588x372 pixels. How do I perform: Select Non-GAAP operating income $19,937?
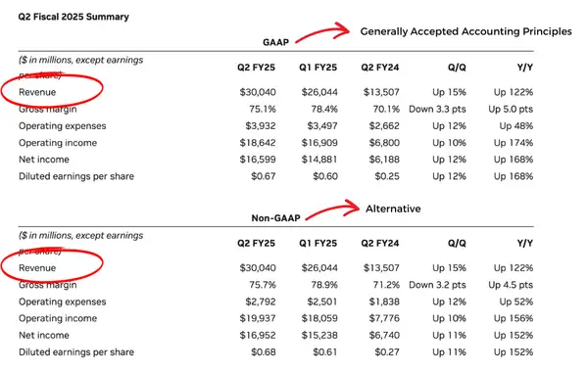(x=258, y=318)
